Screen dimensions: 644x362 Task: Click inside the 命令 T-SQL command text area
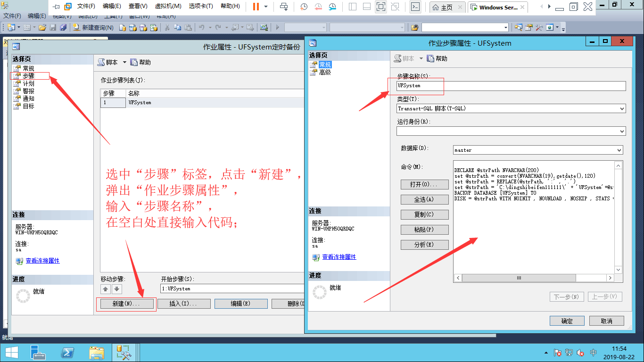pyautogui.click(x=534, y=217)
